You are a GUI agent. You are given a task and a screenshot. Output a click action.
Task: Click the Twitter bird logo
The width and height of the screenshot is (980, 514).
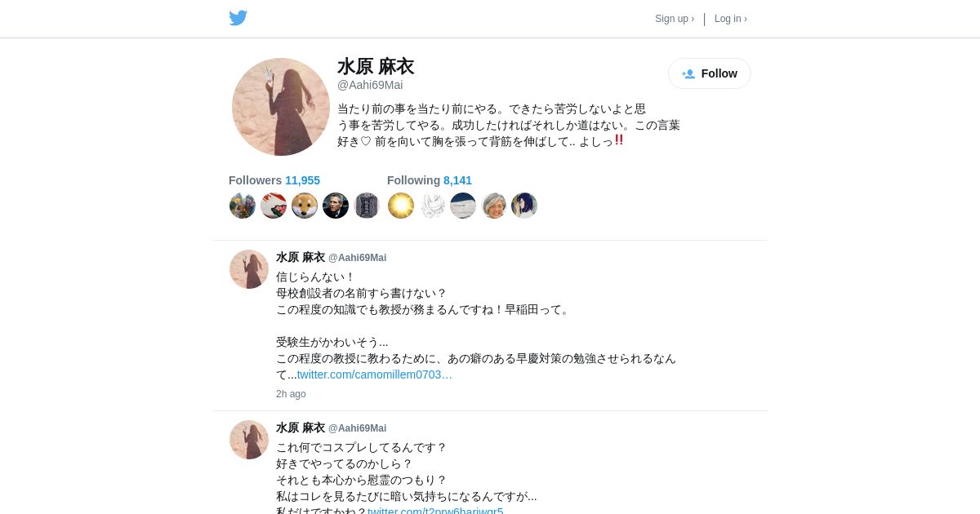pos(238,18)
